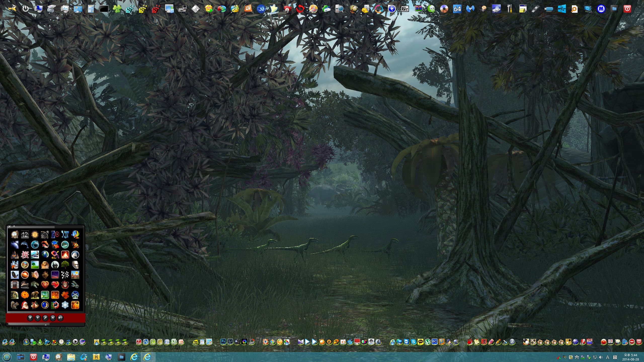Click the volume speaker tray icon

601,357
